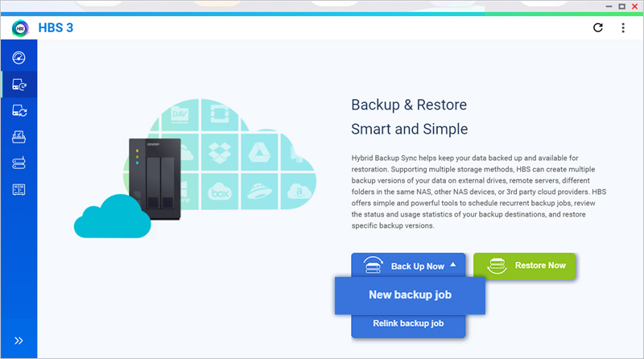The image size is (644, 359).
Task: Choose Relink backup job from menu
Action: [x=408, y=324]
